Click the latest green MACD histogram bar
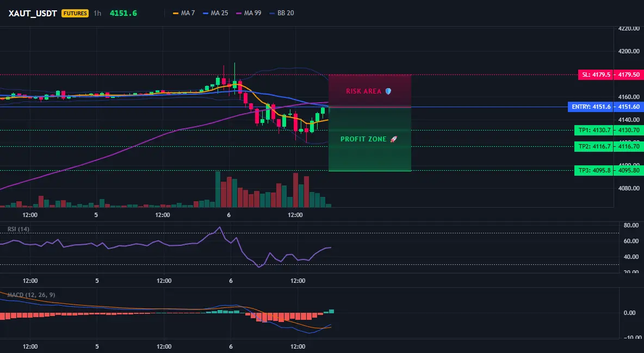 [x=331, y=312]
